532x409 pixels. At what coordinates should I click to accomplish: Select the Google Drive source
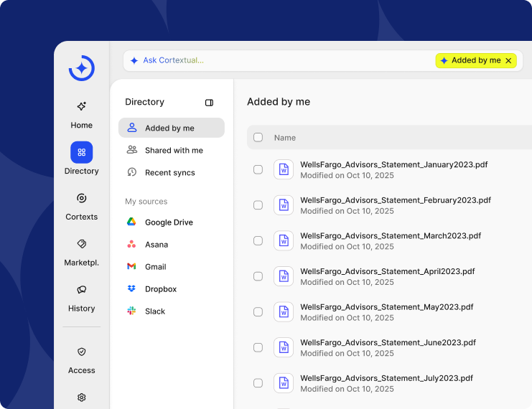169,222
